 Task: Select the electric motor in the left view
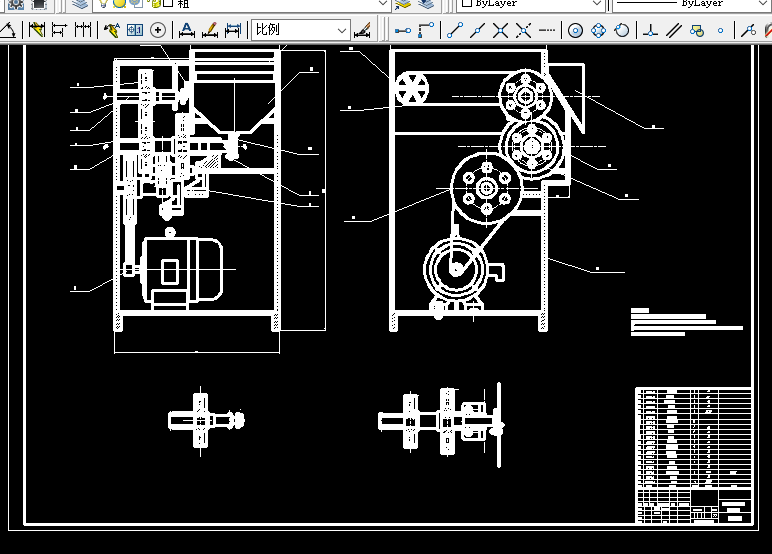tap(181, 271)
